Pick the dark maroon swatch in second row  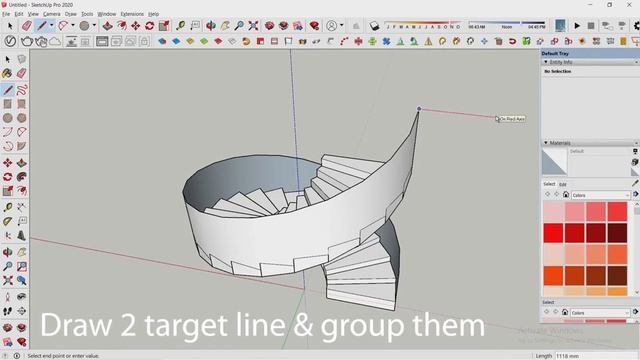(x=617, y=233)
